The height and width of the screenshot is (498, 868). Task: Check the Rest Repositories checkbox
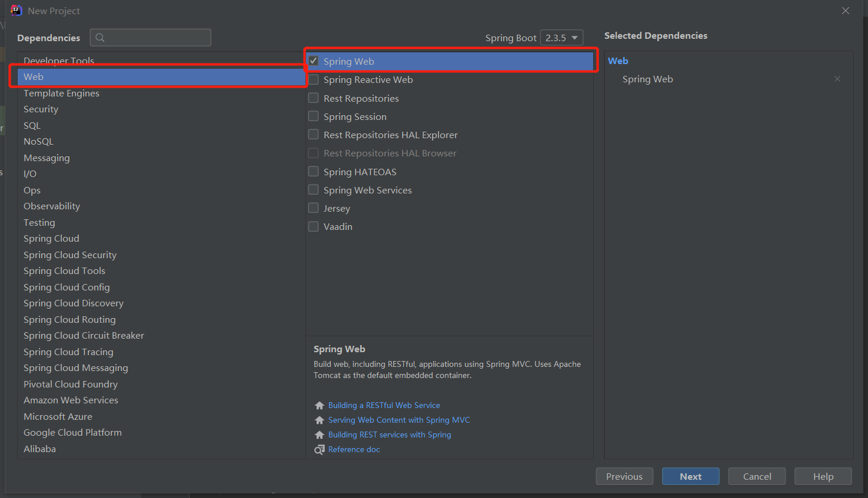314,98
